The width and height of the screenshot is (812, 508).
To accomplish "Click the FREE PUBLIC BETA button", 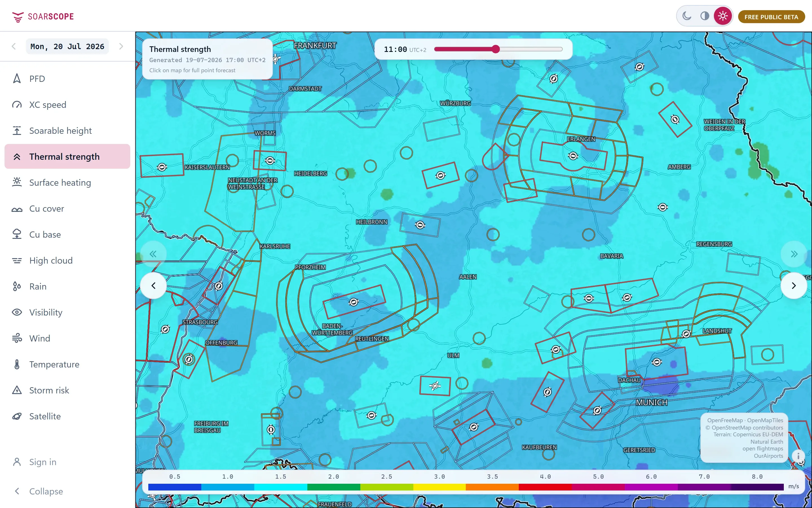I will [x=771, y=17].
